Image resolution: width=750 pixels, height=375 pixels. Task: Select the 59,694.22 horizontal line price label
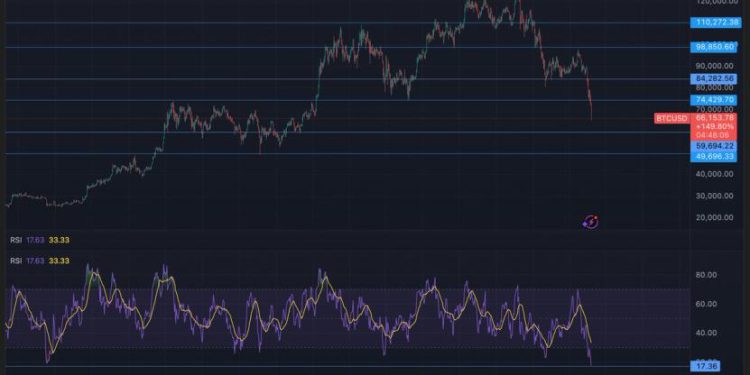click(x=714, y=145)
